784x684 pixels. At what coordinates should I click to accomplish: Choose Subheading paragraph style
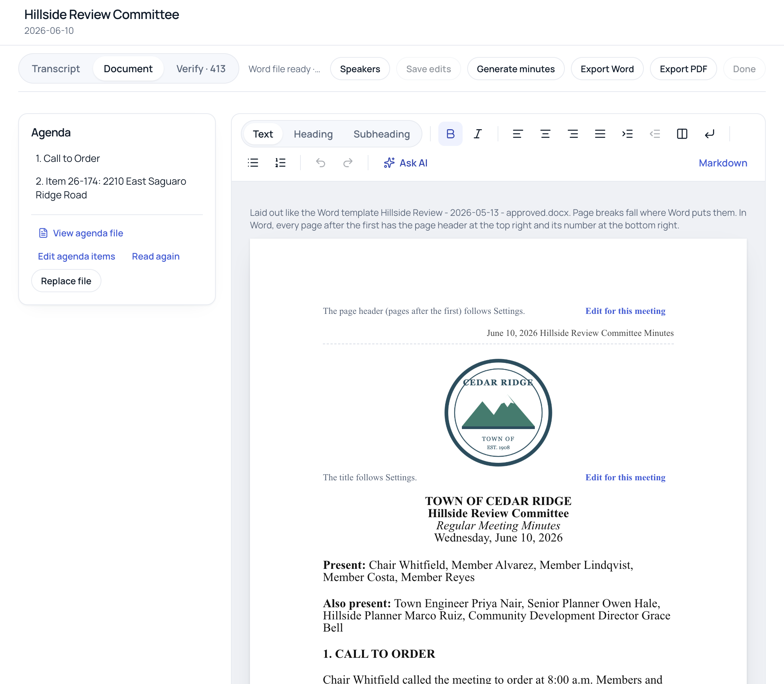381,134
